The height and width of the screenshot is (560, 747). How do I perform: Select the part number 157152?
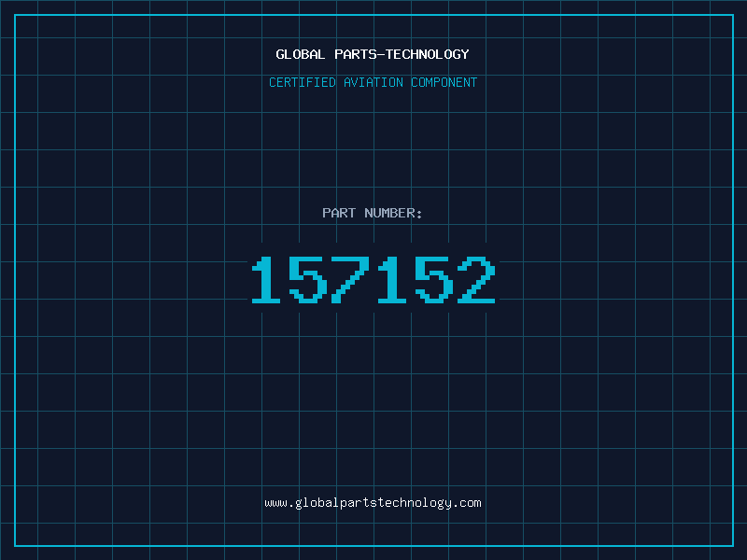tap(373, 280)
